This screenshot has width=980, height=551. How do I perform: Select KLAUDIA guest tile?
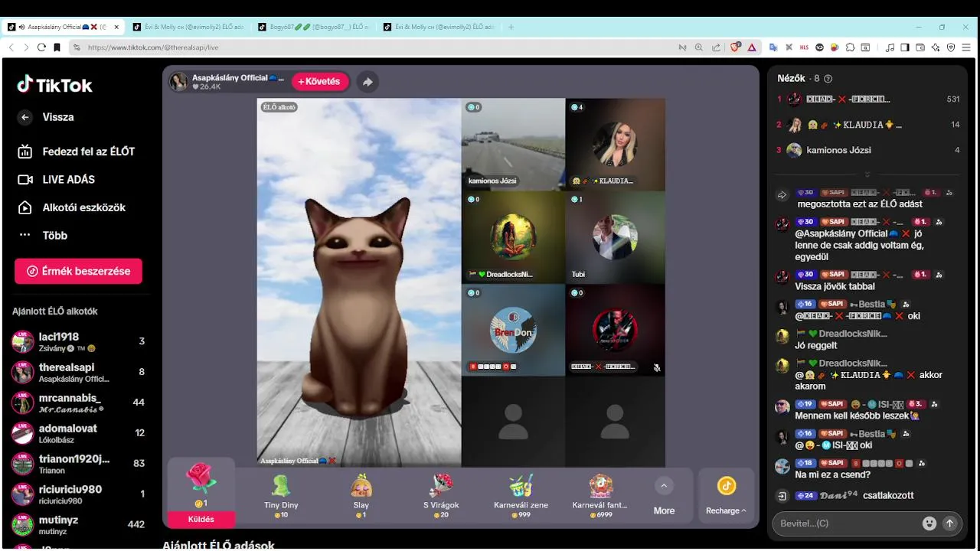point(616,144)
